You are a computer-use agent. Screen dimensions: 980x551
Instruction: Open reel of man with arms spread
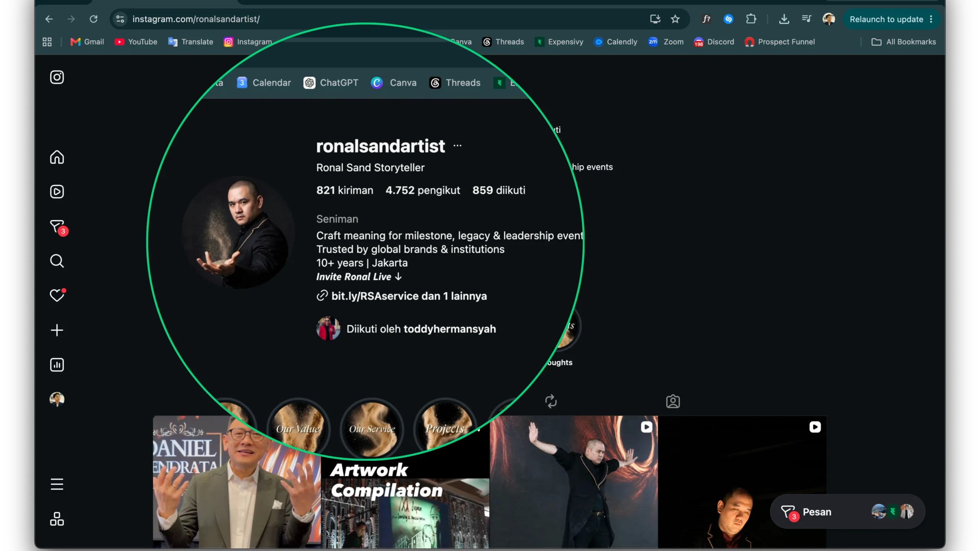point(574,482)
